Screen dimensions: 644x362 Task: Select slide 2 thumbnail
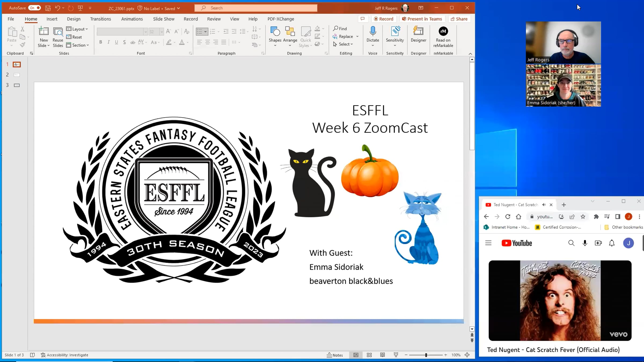click(17, 75)
